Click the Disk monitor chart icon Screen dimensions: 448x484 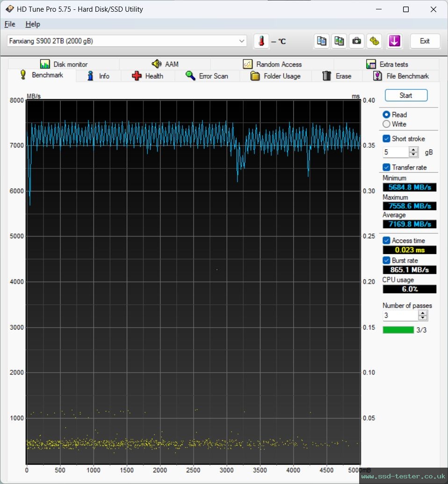point(45,64)
